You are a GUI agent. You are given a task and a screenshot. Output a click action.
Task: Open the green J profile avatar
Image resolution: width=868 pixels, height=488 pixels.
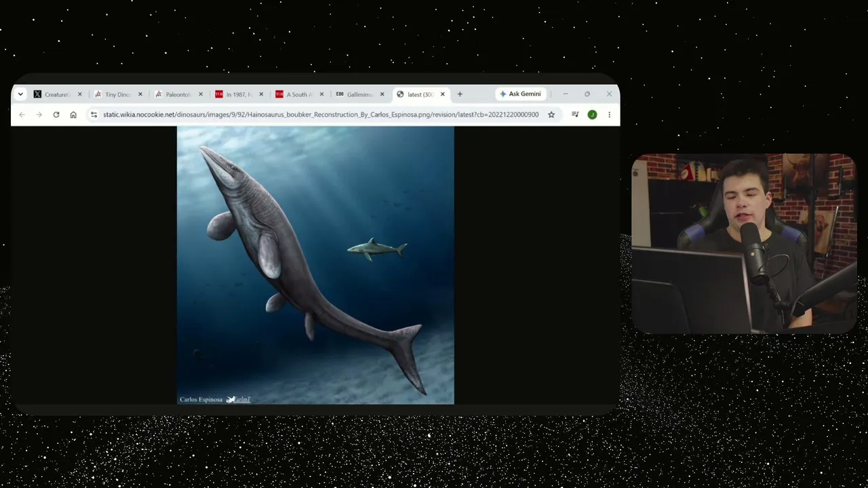pos(592,115)
